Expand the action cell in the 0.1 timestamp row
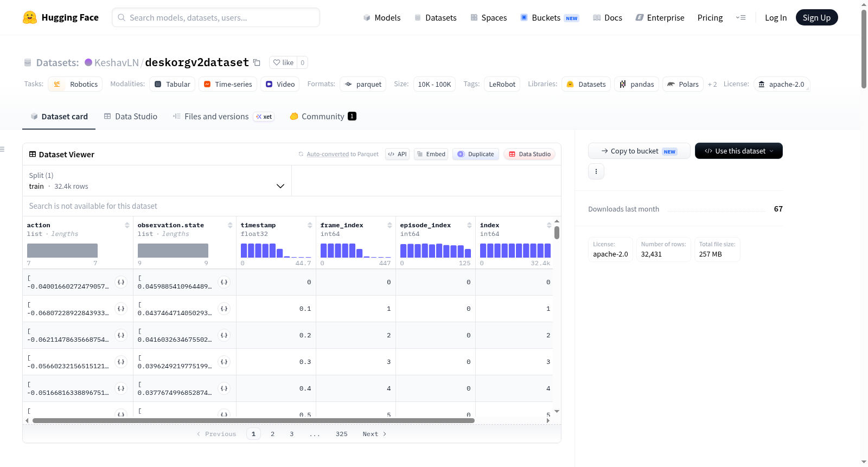The height and width of the screenshot is (467, 868). tap(121, 309)
